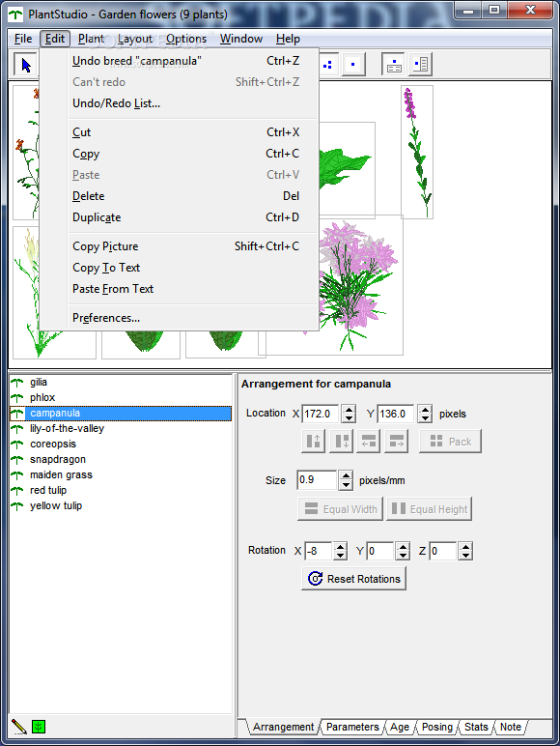Click the Location Y input field
560x746 pixels.
[x=397, y=414]
